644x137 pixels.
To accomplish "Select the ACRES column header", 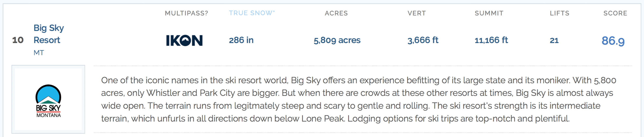I will point(336,13).
